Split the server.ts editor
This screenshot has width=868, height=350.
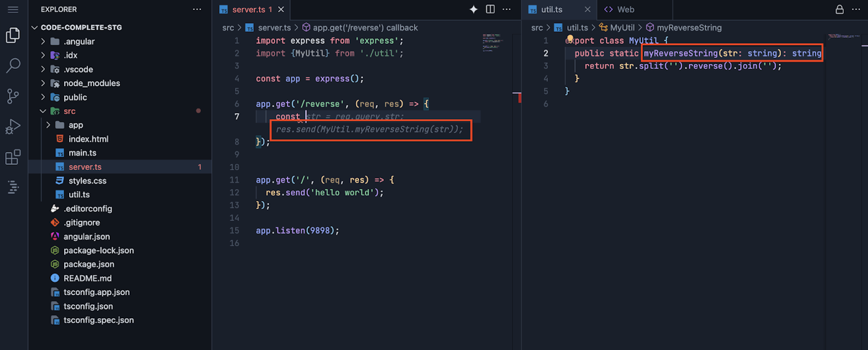[x=490, y=9]
